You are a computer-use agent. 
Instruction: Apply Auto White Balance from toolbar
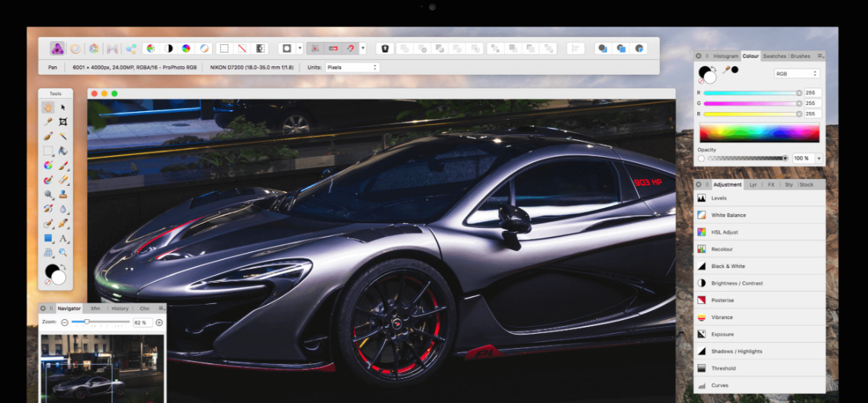click(x=204, y=49)
